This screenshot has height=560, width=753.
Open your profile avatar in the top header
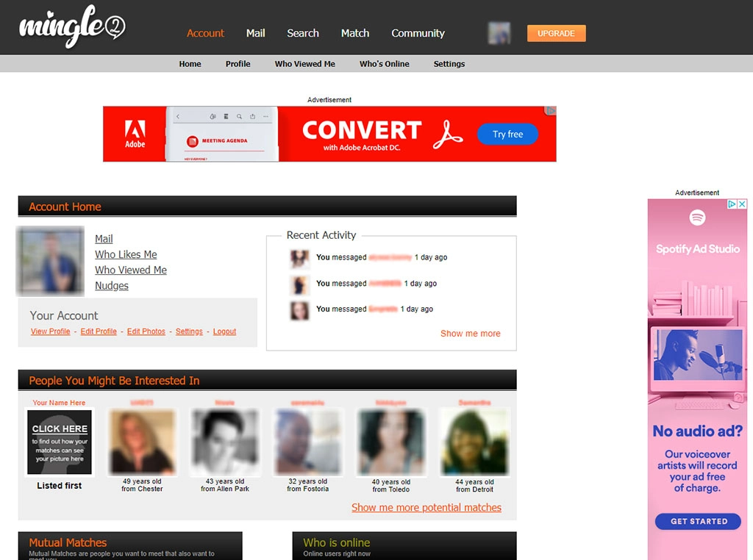499,32
